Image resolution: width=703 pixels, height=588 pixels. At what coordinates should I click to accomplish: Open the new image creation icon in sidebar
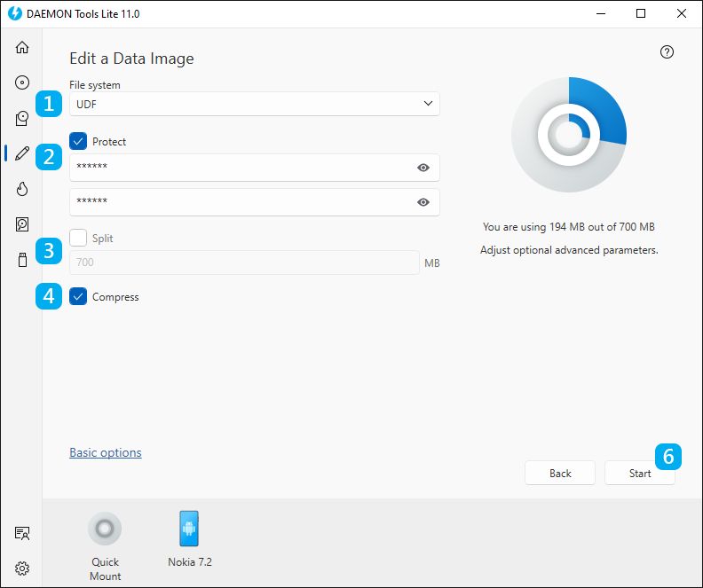coord(22,118)
